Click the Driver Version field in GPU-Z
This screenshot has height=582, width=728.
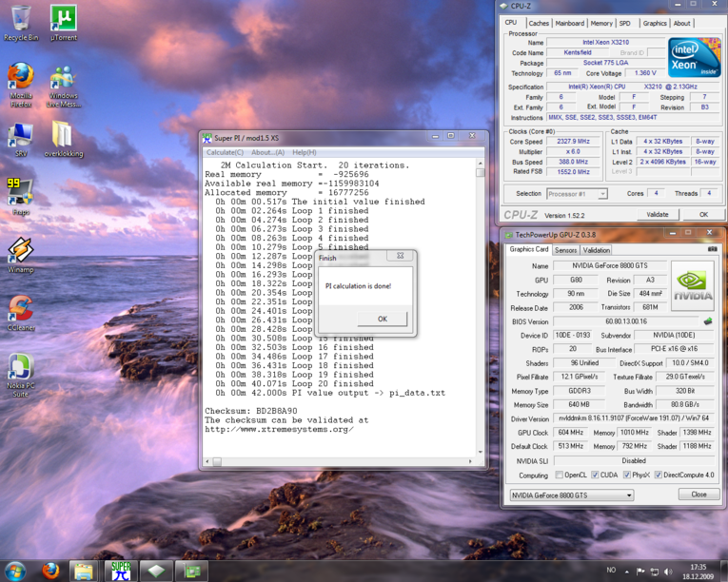[634, 418]
